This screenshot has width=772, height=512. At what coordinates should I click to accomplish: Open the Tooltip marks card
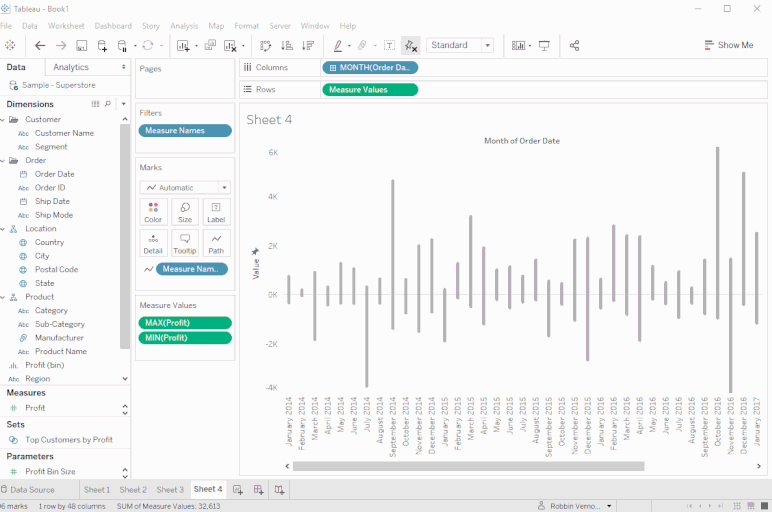(x=185, y=243)
